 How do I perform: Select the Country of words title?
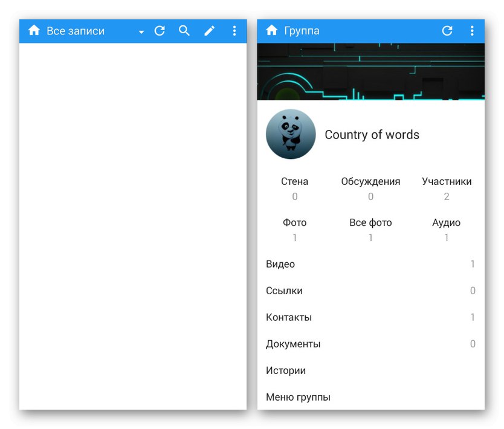[x=372, y=135]
